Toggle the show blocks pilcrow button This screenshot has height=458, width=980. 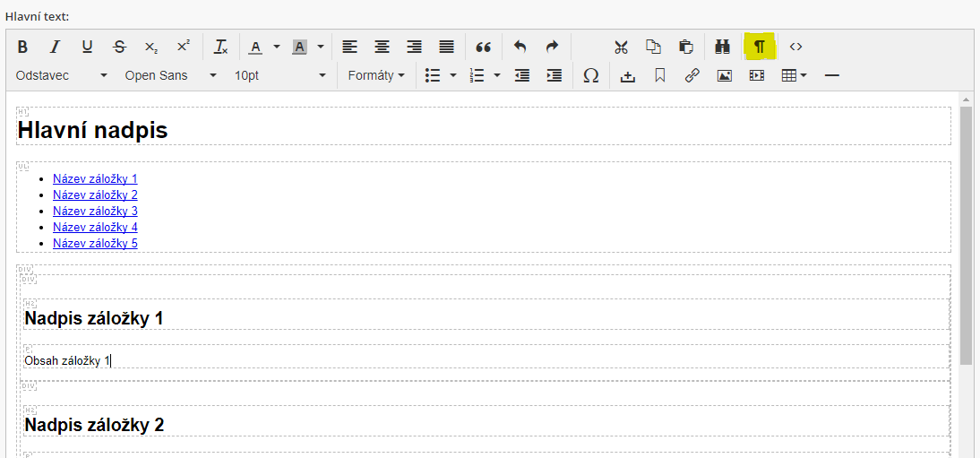[760, 47]
